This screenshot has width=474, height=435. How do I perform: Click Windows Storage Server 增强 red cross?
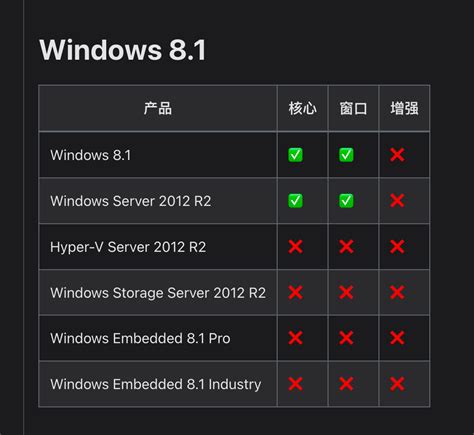click(397, 292)
